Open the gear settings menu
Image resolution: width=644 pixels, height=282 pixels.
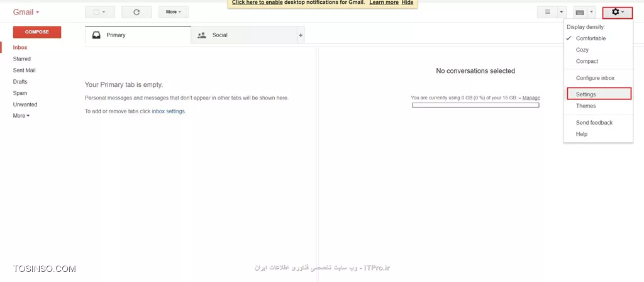(618, 13)
